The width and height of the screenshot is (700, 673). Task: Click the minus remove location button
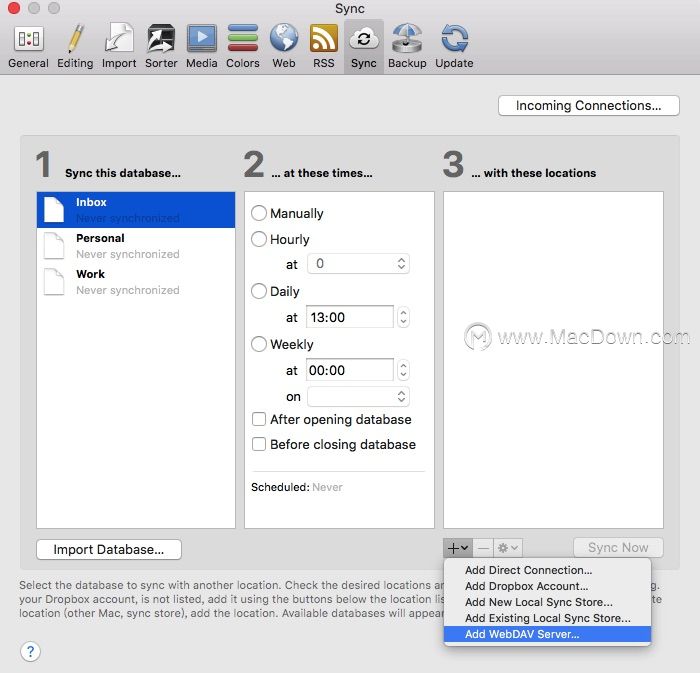[x=483, y=548]
